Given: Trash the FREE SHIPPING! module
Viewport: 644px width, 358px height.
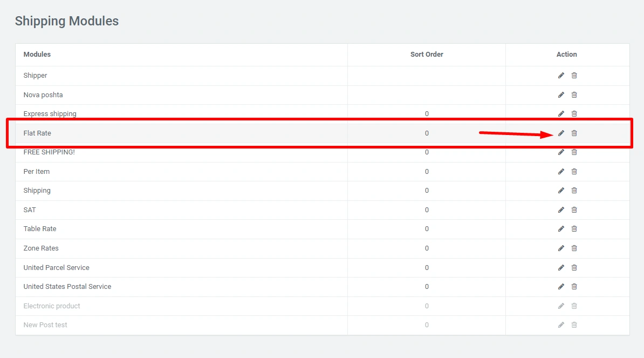Looking at the screenshot, I should tap(574, 152).
